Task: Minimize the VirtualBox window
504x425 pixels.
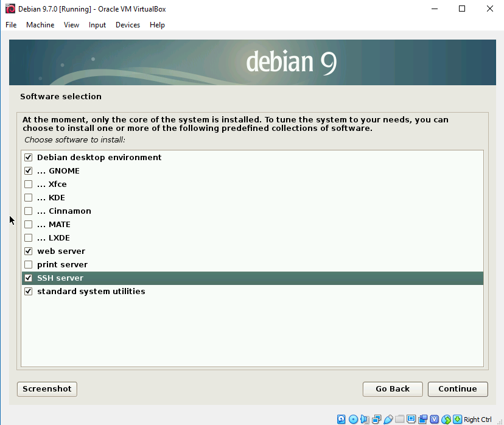Action: pos(435,9)
